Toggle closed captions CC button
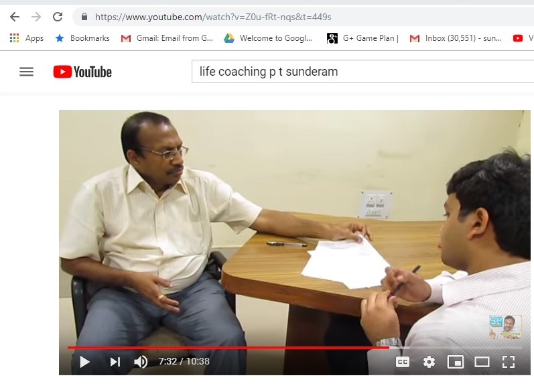The width and height of the screenshot is (534, 392). coord(403,362)
